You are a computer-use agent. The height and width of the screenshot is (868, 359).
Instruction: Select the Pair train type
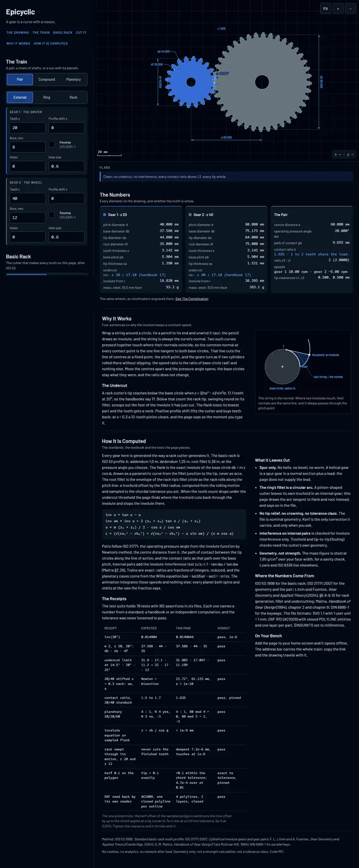pyautogui.click(x=20, y=79)
